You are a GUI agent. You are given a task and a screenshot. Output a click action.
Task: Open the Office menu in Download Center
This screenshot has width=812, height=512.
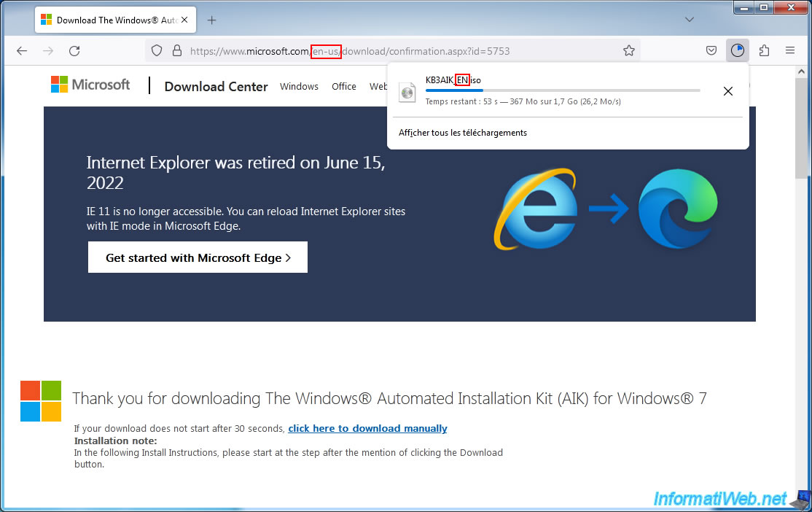[344, 86]
